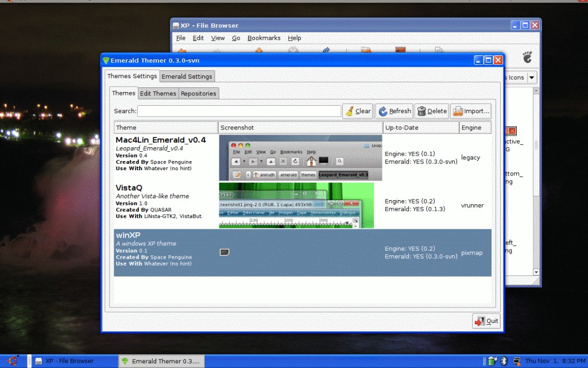The width and height of the screenshot is (588, 368).
Task: Click the Bluetooth tray icon
Action: click(x=504, y=361)
